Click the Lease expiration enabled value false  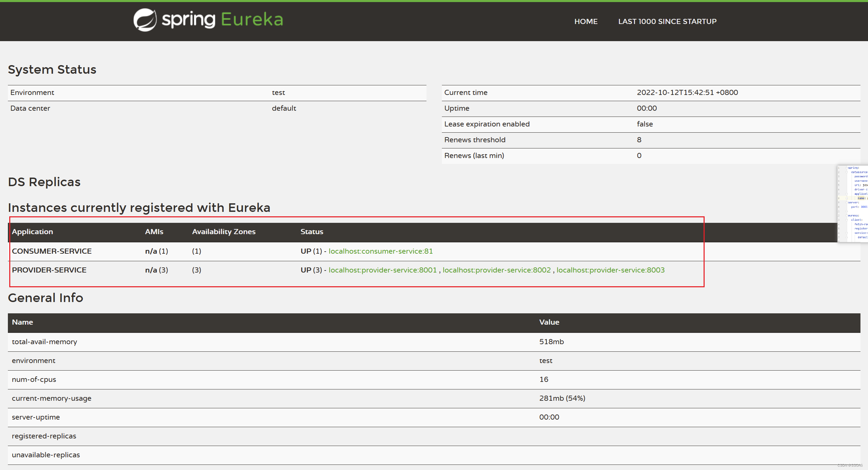645,124
